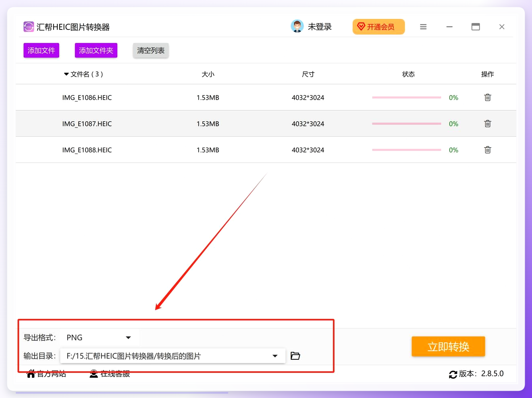Check for updates via refresh icon
The height and width of the screenshot is (398, 532).
(453, 375)
